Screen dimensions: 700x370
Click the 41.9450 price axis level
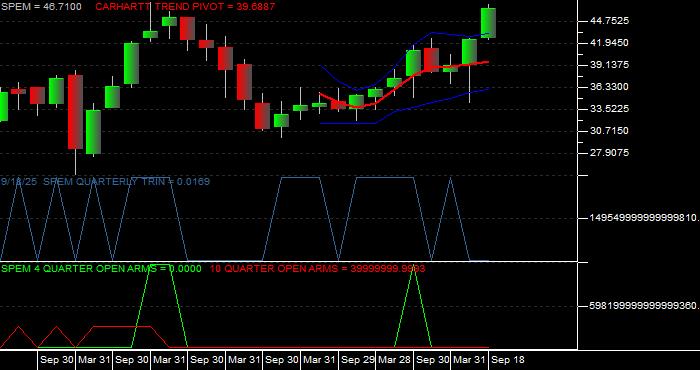609,43
